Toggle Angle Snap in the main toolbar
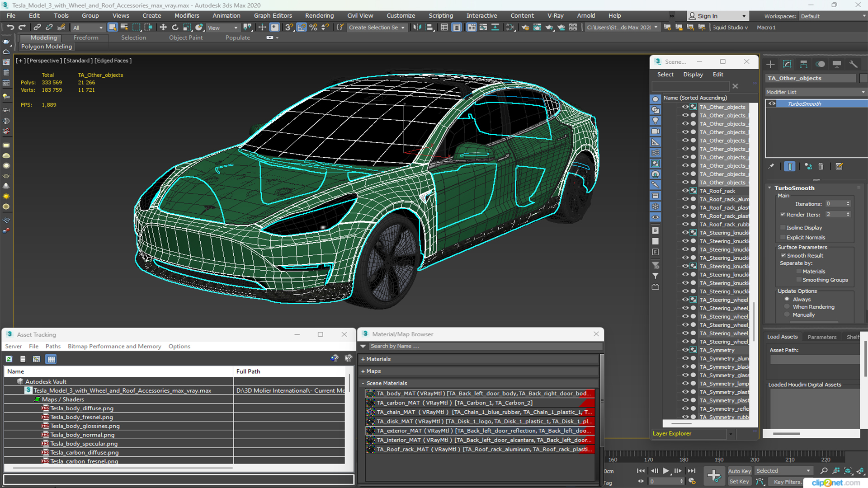Viewport: 868px width, 488px height. pyautogui.click(x=302, y=28)
